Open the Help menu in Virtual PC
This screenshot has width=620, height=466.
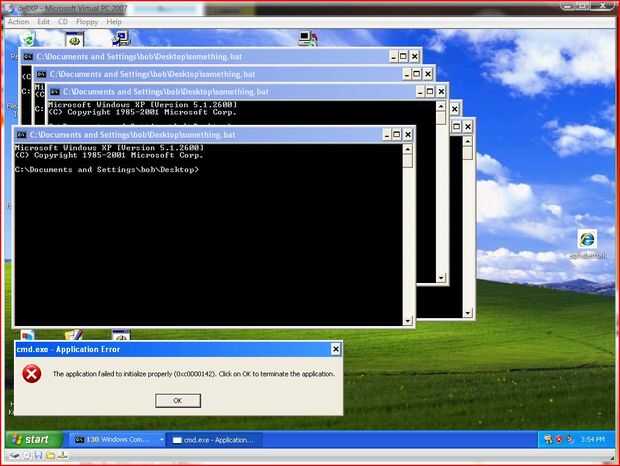pos(114,22)
